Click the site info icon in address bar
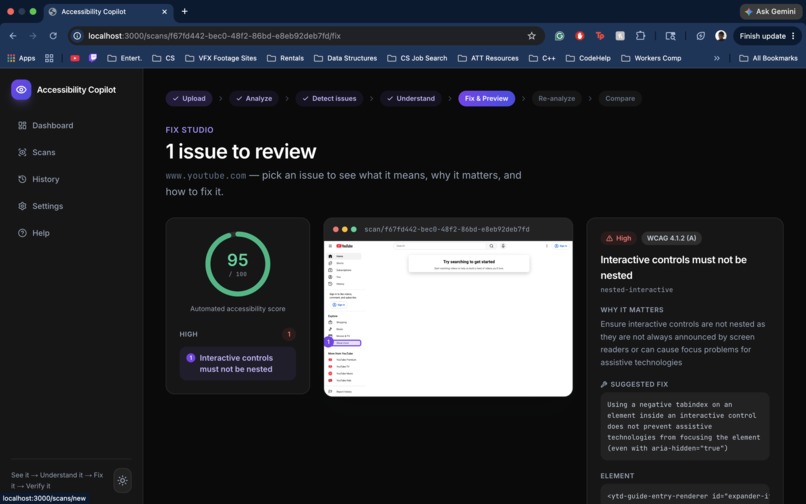The width and height of the screenshot is (806, 504). point(77,36)
